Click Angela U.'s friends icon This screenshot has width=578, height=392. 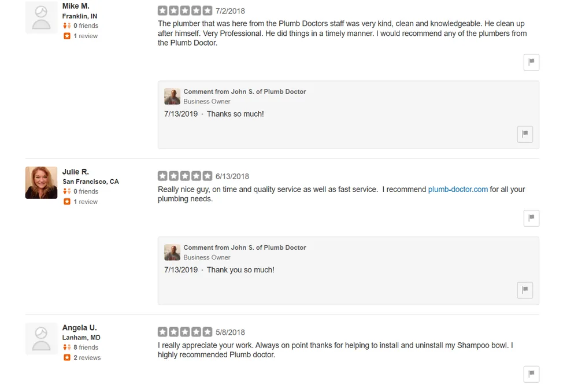pyautogui.click(x=67, y=347)
